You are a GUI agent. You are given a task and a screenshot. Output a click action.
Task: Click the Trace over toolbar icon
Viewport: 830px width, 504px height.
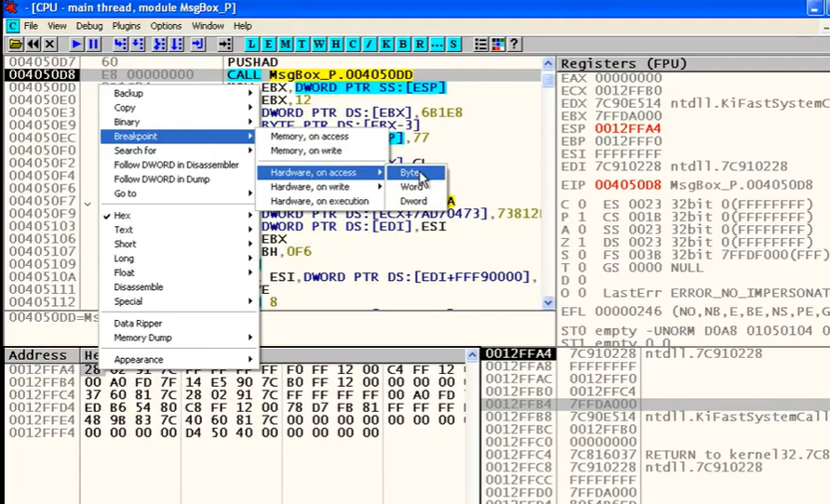tap(176, 45)
